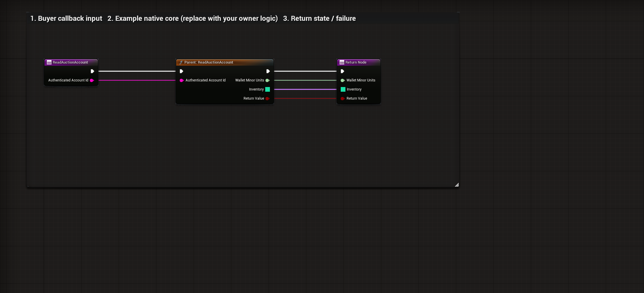Click the Return Value label on Return Node
644x293 pixels.
(357, 98)
